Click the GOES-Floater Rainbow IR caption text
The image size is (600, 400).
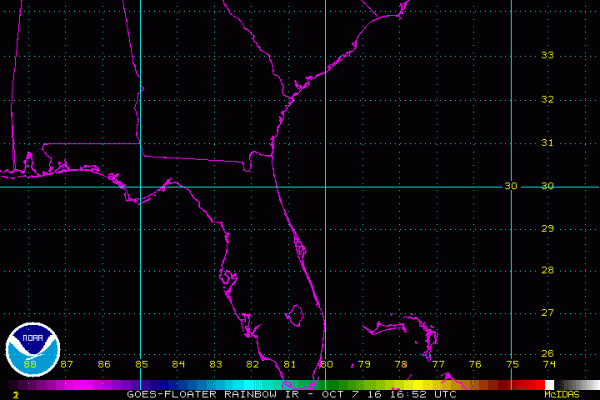coord(290,394)
